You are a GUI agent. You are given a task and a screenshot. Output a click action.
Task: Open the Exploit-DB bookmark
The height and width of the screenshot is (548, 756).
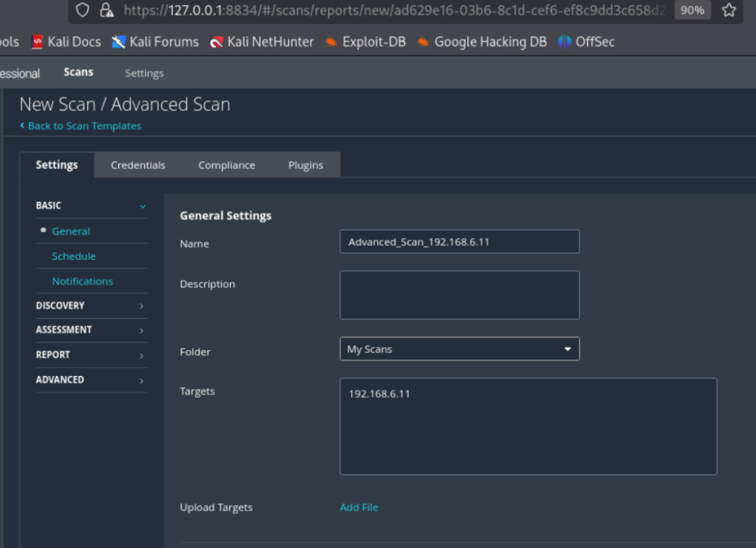click(365, 42)
